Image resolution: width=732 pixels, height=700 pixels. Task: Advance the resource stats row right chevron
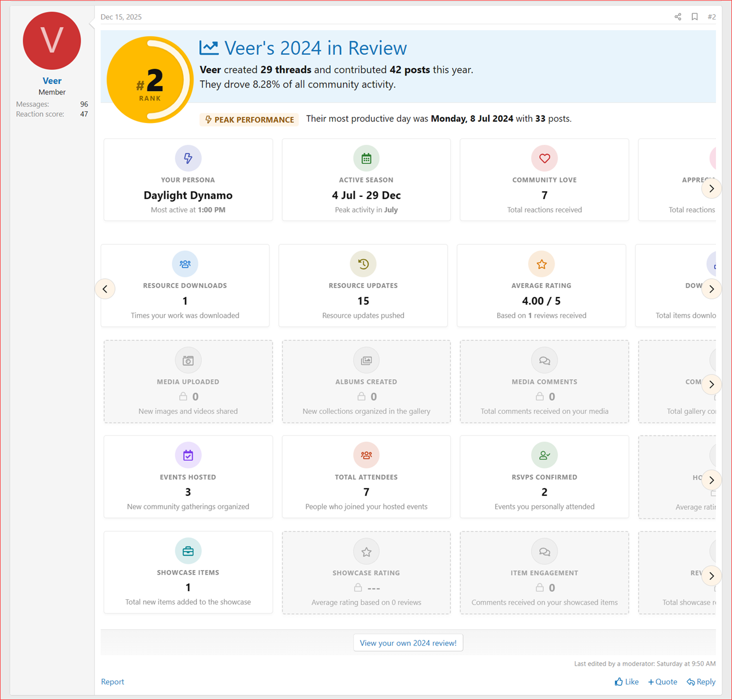click(711, 289)
